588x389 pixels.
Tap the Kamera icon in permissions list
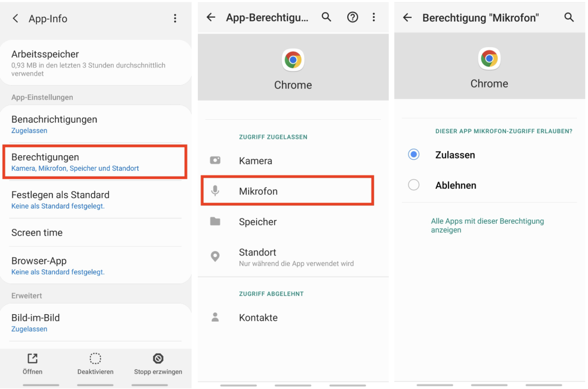click(215, 160)
